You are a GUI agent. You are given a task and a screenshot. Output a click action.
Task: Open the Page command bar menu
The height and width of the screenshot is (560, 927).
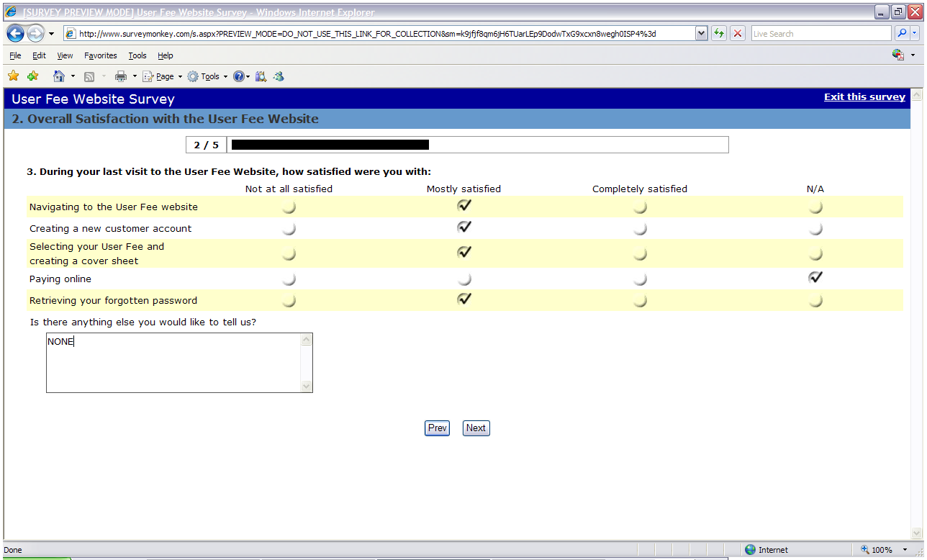pos(163,76)
